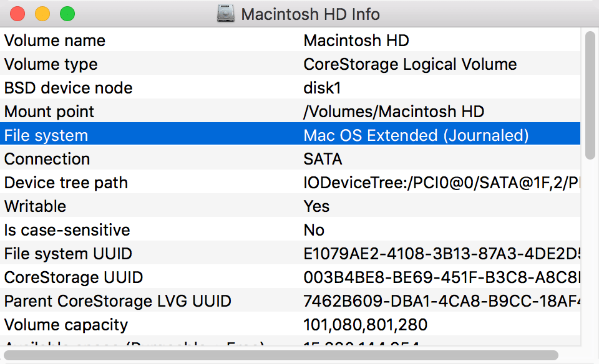The image size is (599, 364).
Task: Select the 'Device tree path' label
Action: 66,183
